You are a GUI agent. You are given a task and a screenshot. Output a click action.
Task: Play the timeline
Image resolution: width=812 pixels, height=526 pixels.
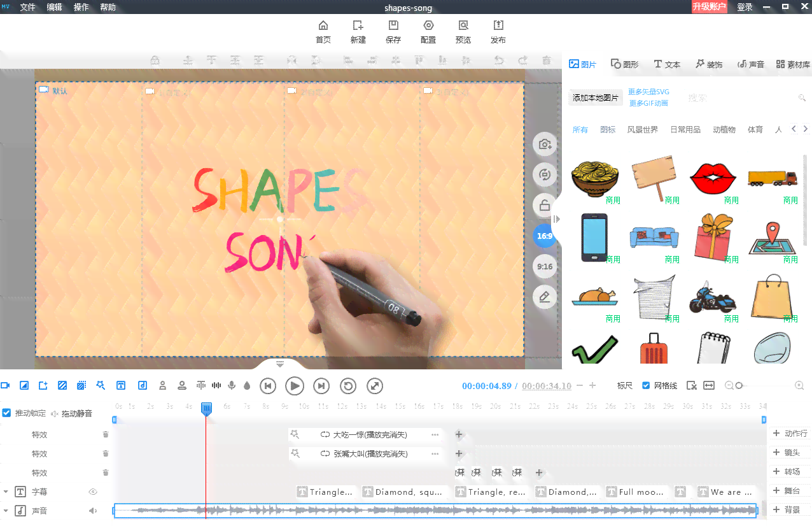295,386
